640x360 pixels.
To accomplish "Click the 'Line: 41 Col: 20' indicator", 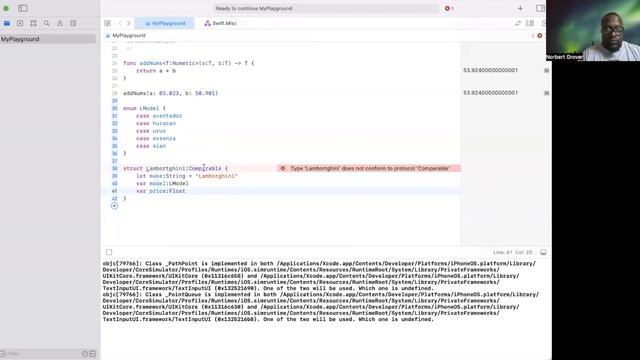I will coord(512,252).
